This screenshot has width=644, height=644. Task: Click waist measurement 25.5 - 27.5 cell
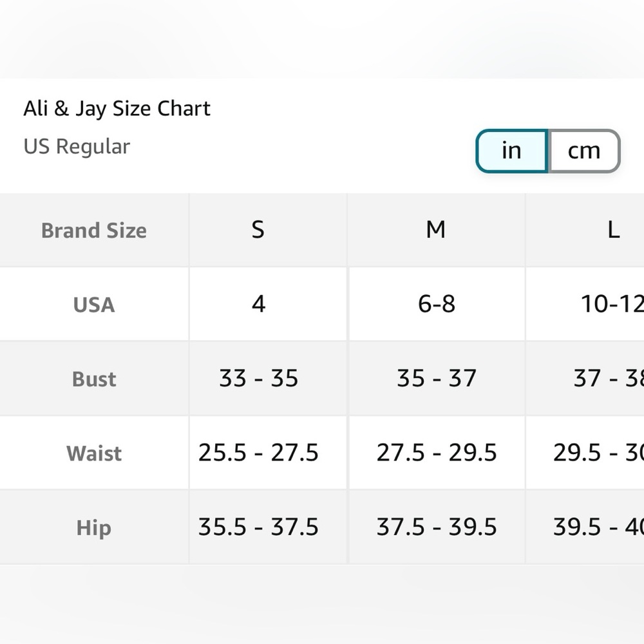tap(268, 453)
